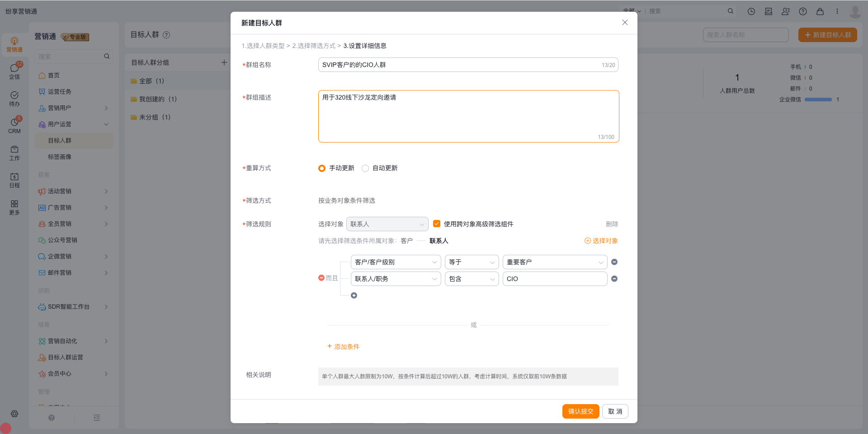The height and width of the screenshot is (434, 868).
Task: Select 手动更新 recalculation option
Action: point(322,168)
